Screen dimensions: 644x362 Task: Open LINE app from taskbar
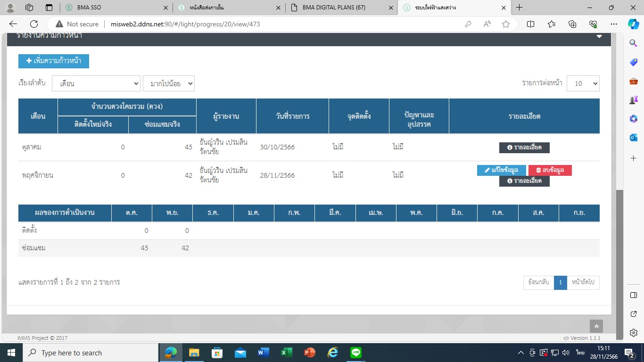coord(356,353)
